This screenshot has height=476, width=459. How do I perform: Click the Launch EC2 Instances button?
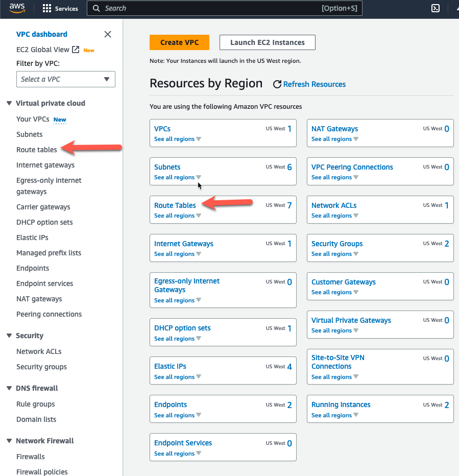[x=268, y=42]
